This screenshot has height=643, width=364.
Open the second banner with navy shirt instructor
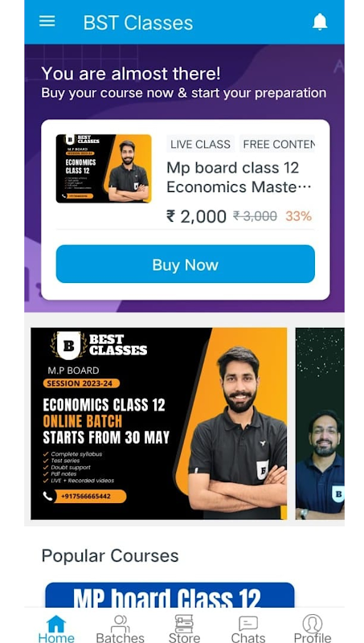tap(320, 424)
